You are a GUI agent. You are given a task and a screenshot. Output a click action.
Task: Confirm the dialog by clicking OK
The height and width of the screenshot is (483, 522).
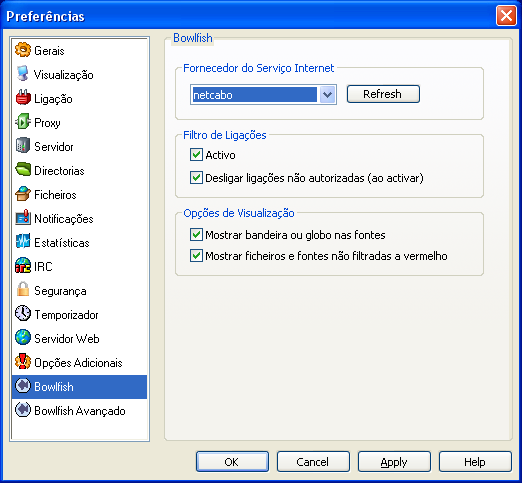(x=232, y=462)
